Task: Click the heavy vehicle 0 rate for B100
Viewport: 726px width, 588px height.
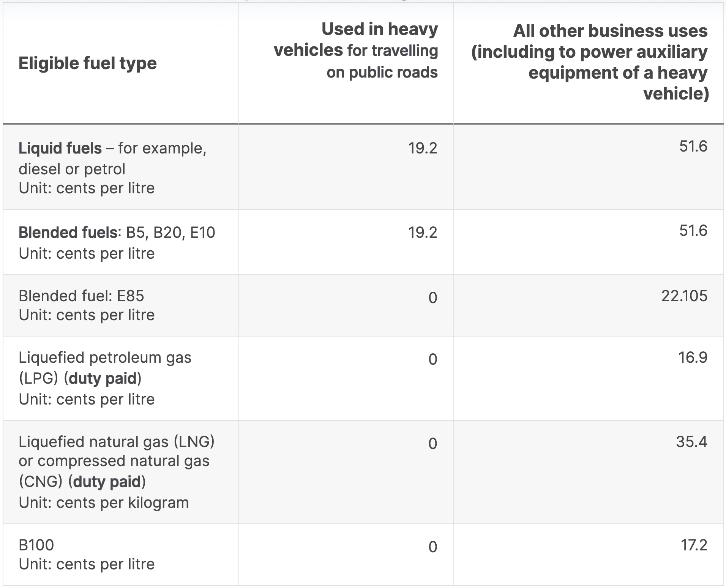Action: 432,547
